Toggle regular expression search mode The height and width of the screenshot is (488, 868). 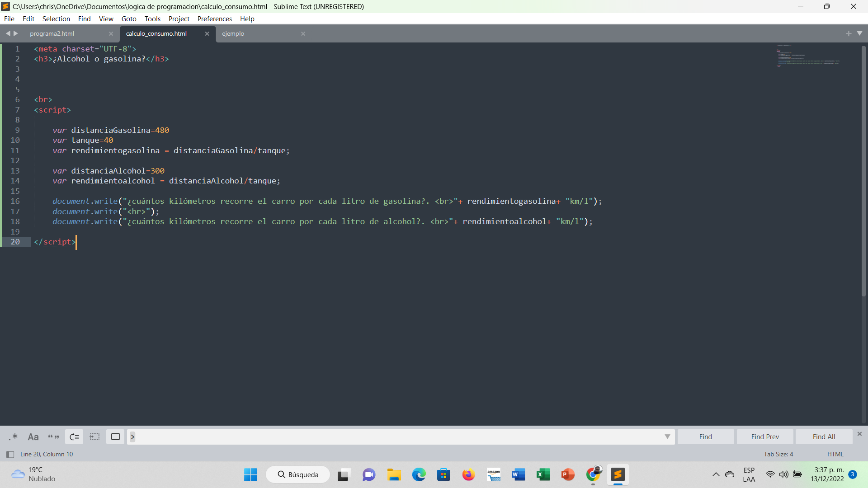click(13, 437)
